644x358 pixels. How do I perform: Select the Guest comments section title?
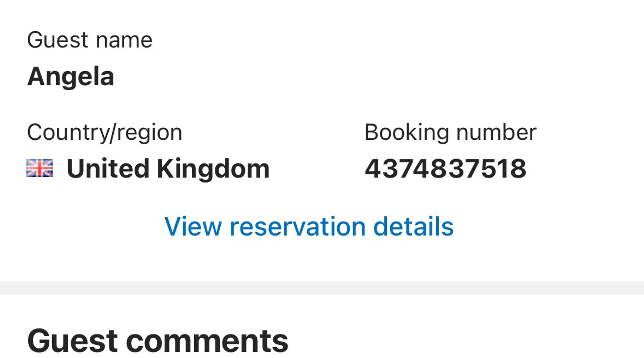click(x=158, y=340)
